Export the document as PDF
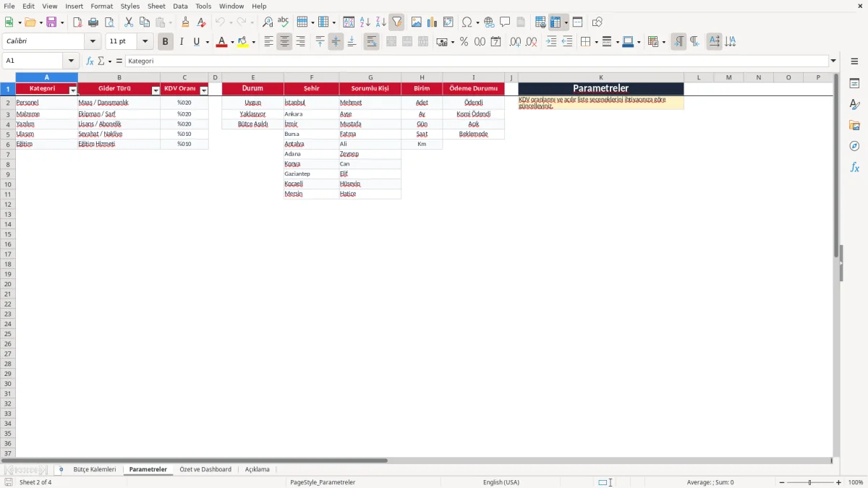Image resolution: width=868 pixels, height=488 pixels. click(x=77, y=22)
